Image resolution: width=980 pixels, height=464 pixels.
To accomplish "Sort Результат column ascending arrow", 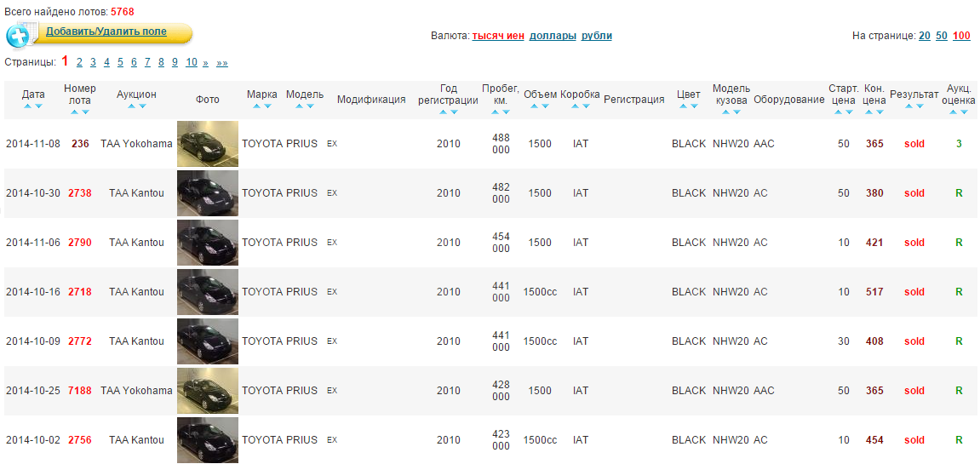I will pyautogui.click(x=908, y=106).
